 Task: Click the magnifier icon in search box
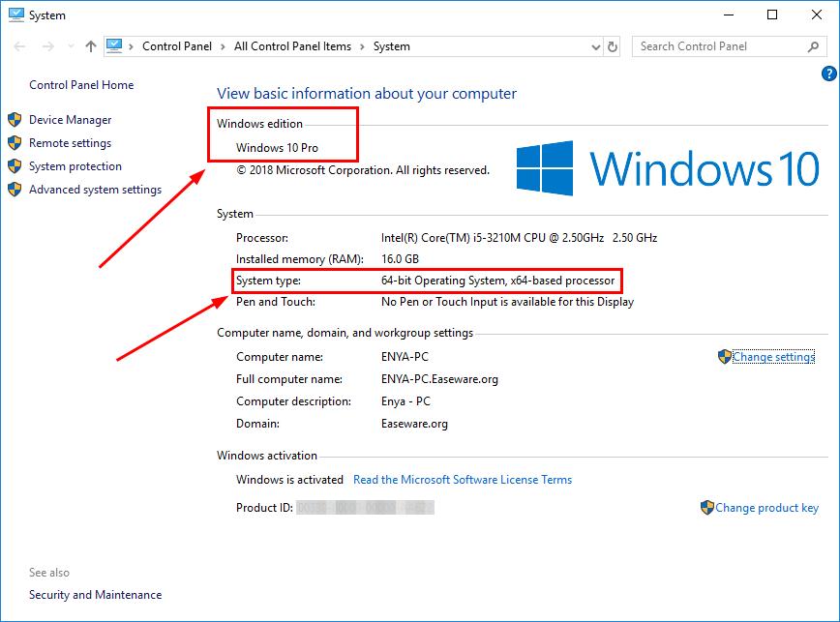pos(814,46)
